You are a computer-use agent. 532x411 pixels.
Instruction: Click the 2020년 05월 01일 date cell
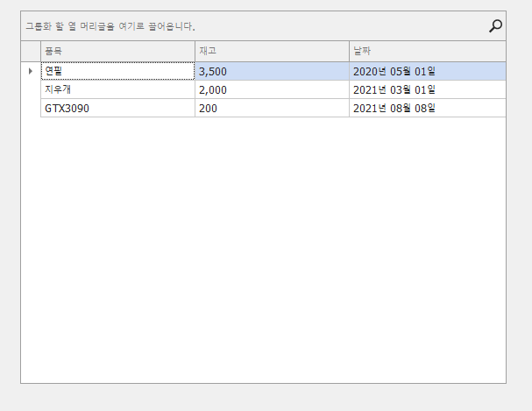(x=427, y=71)
